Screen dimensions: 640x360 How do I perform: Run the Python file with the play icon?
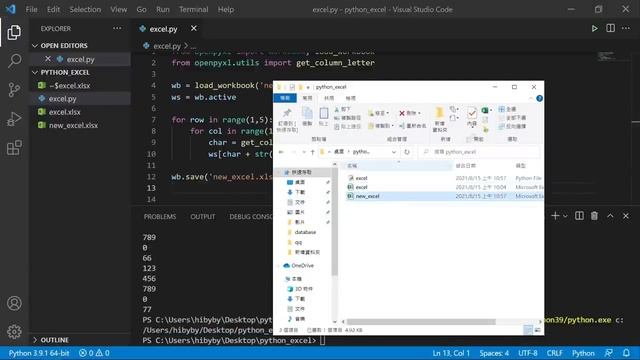pyautogui.click(x=594, y=28)
